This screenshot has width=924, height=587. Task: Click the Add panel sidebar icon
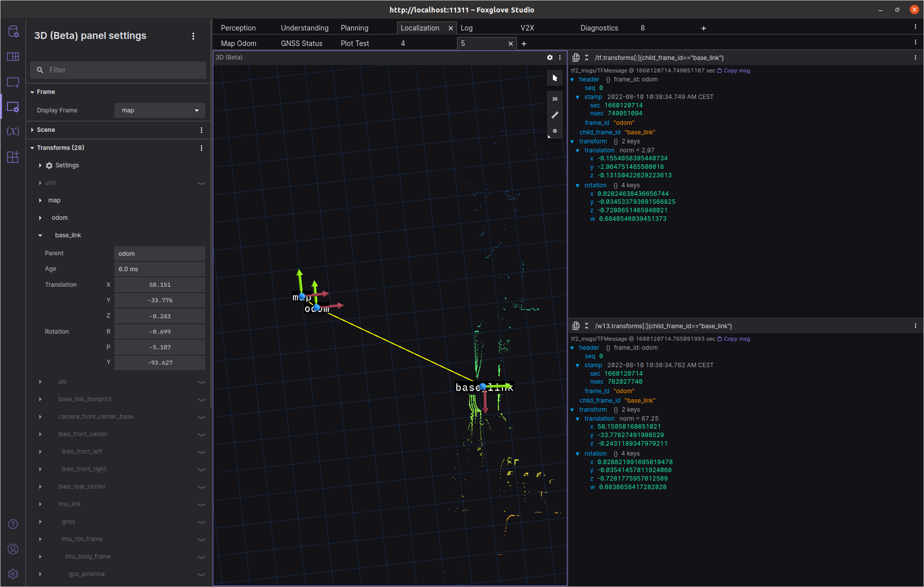click(x=13, y=82)
